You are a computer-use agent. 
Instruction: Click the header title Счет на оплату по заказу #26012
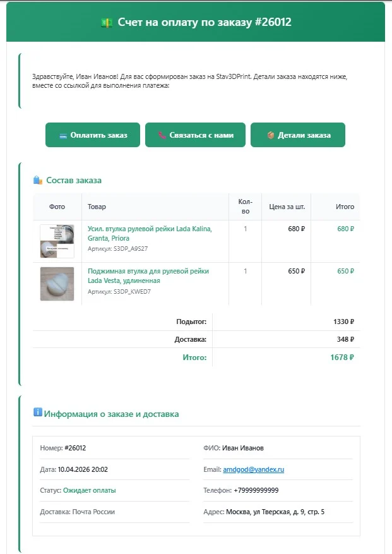tap(205, 22)
